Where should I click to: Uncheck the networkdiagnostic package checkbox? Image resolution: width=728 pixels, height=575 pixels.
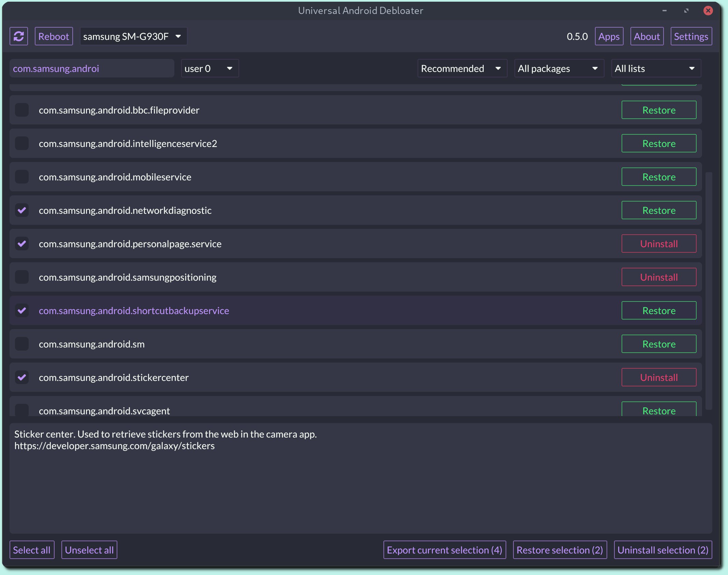(22, 210)
